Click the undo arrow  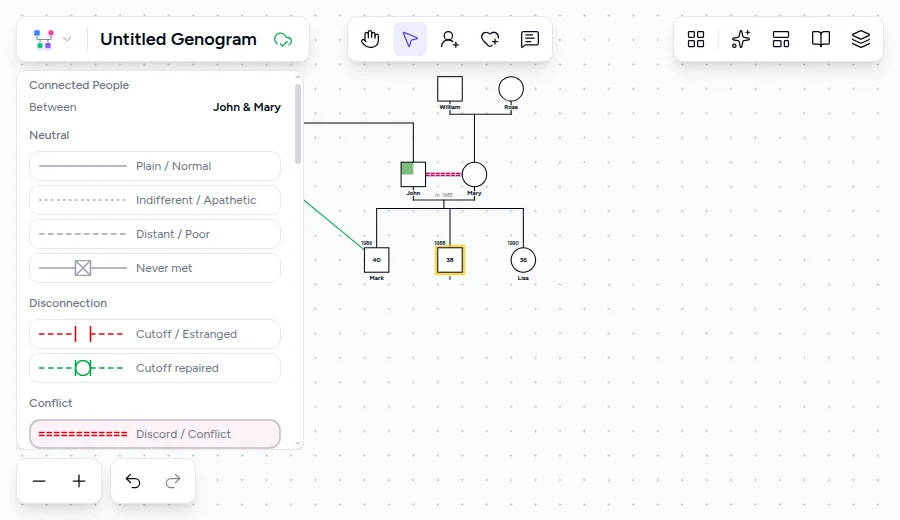133,481
